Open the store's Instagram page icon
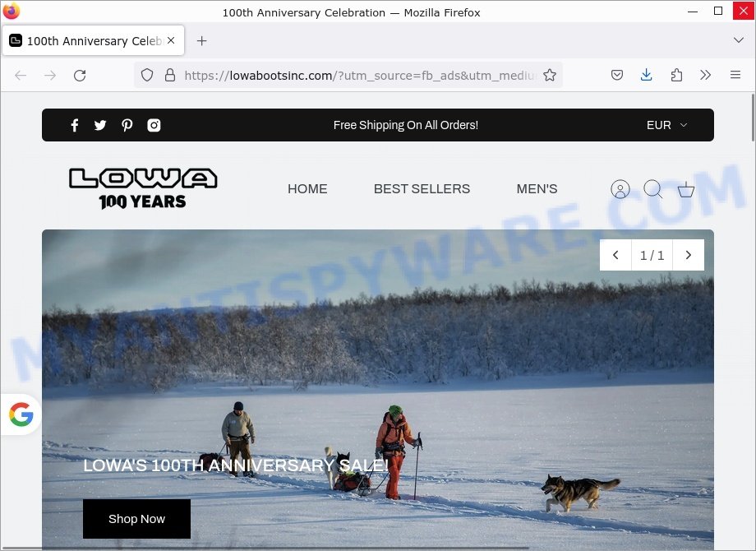Screen dimensions: 756x551 154,126
